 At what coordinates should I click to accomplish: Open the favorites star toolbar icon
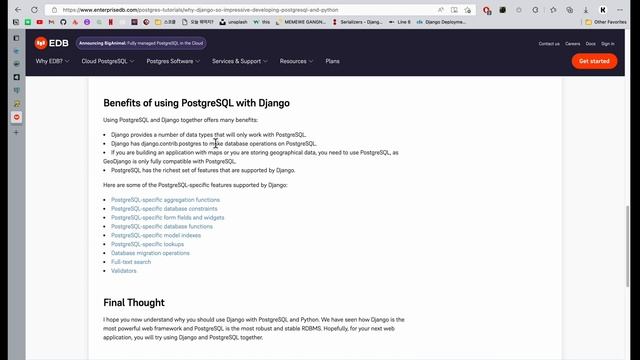pyautogui.click(x=553, y=10)
